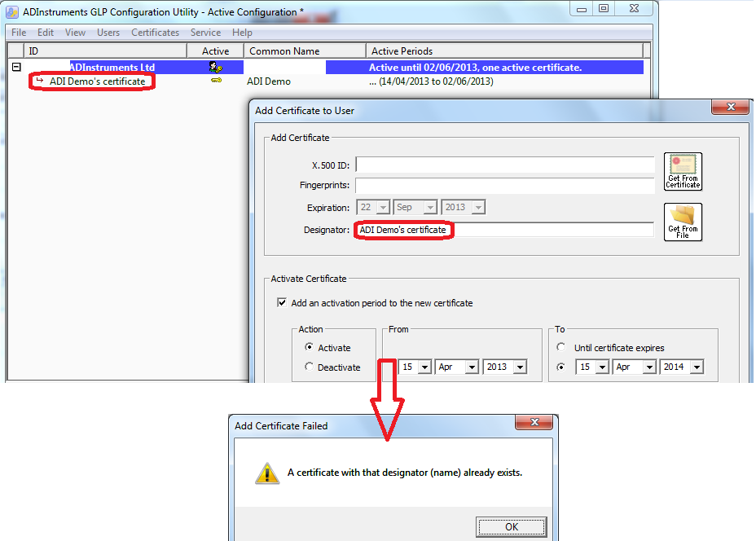This screenshot has height=541, width=756.
Task: Click the GLP Configuration Utility title bar icon
Action: coord(12,10)
